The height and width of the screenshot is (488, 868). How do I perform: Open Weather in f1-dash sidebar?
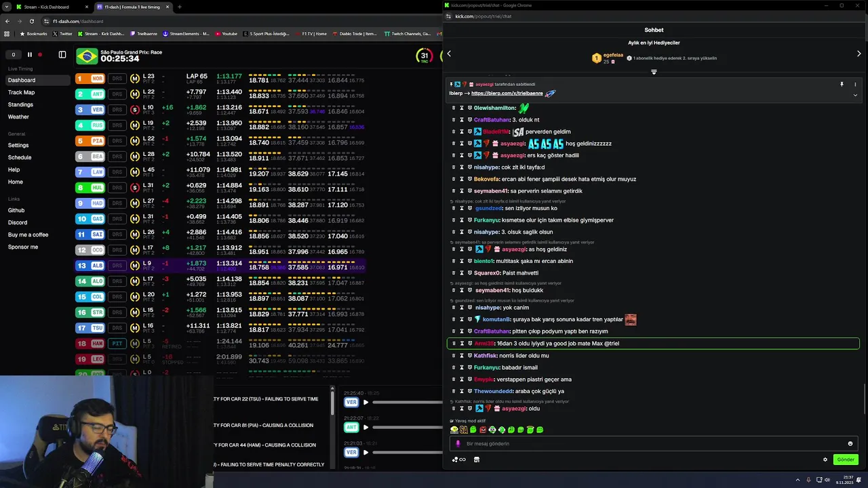pos(18,117)
